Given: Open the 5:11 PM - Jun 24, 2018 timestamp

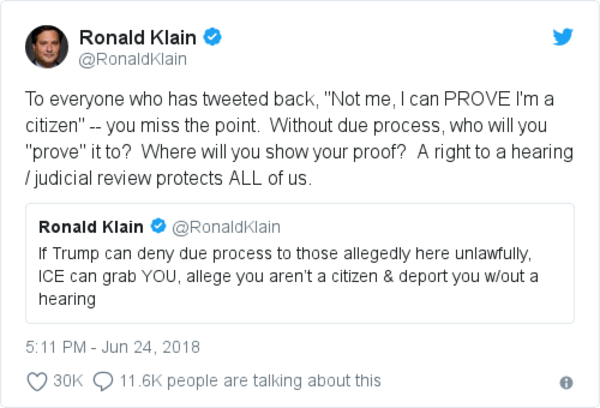Looking at the screenshot, I should 113,348.
